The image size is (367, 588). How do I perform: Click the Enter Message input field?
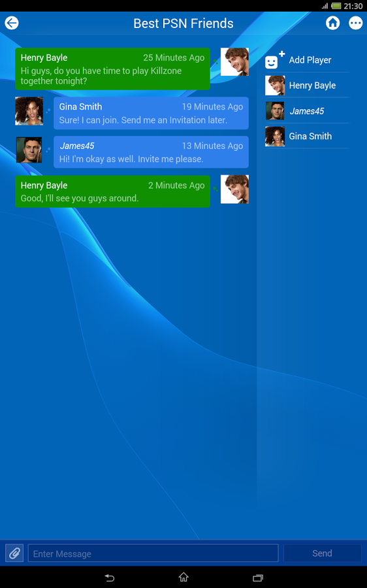[153, 553]
